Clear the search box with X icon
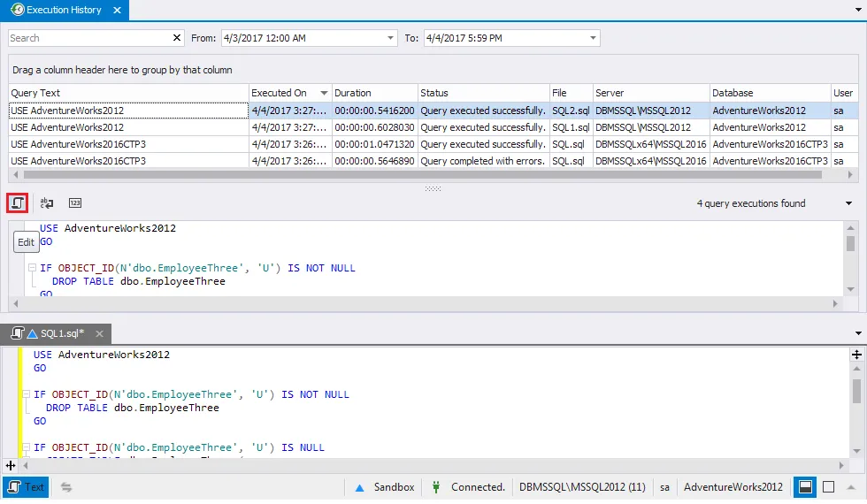Viewport: 867px width, 504px height. pos(176,38)
